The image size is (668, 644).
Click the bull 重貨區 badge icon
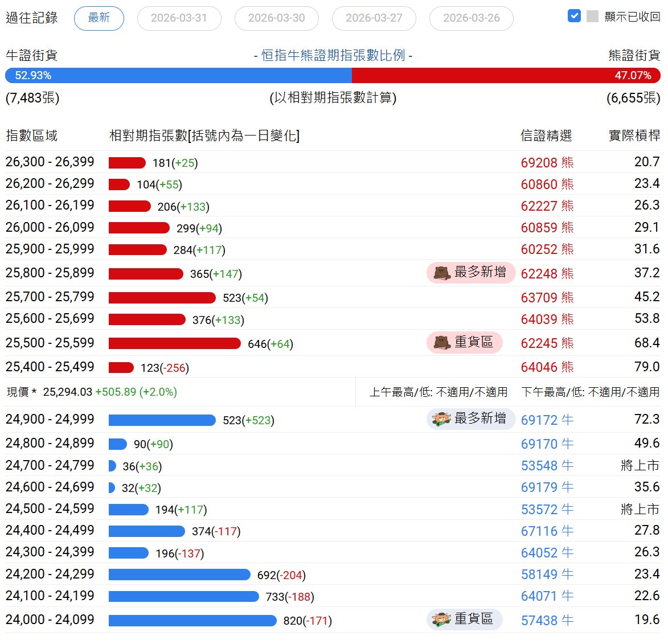441,620
